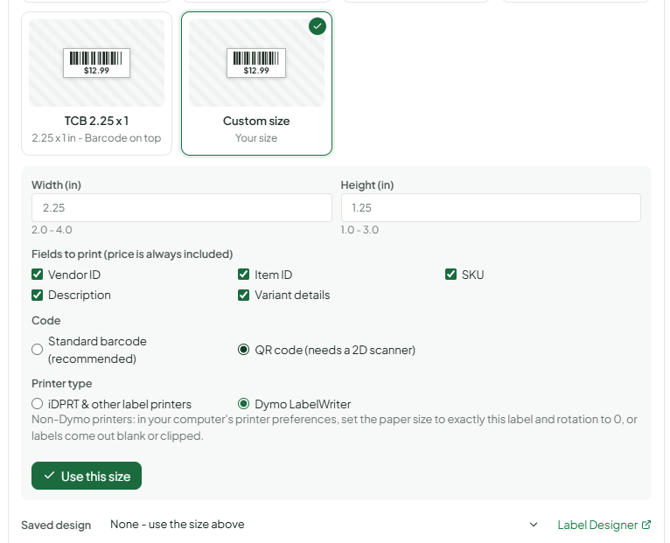Screen dimensions: 670x543
Task: Click the 'Saved design' label
Action: coord(56,525)
